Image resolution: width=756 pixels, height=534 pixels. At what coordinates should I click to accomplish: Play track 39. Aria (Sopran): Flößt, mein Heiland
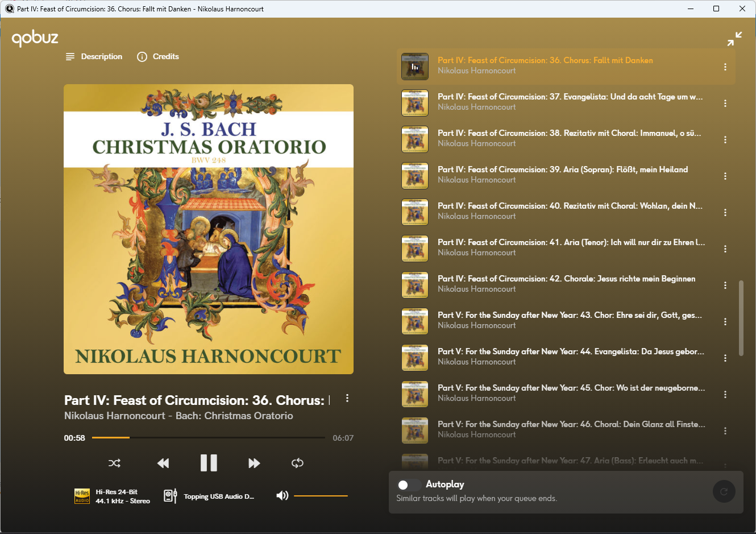click(x=563, y=169)
